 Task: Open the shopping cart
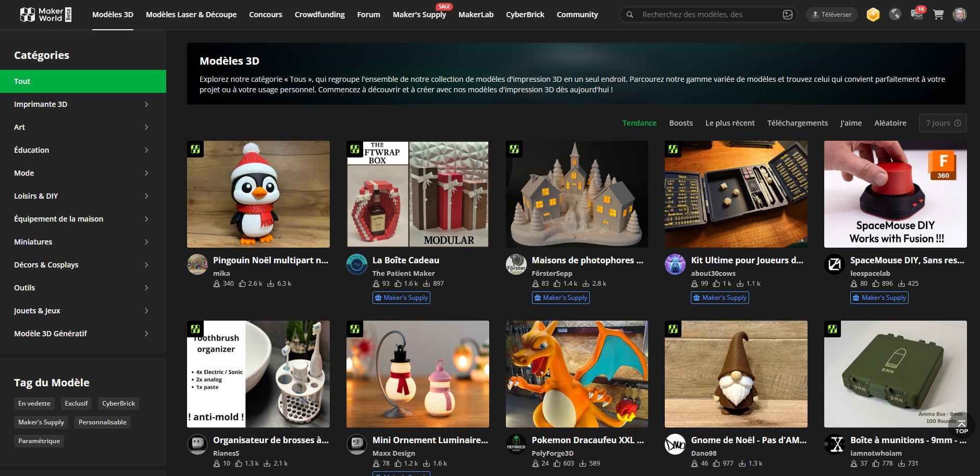(x=939, y=15)
